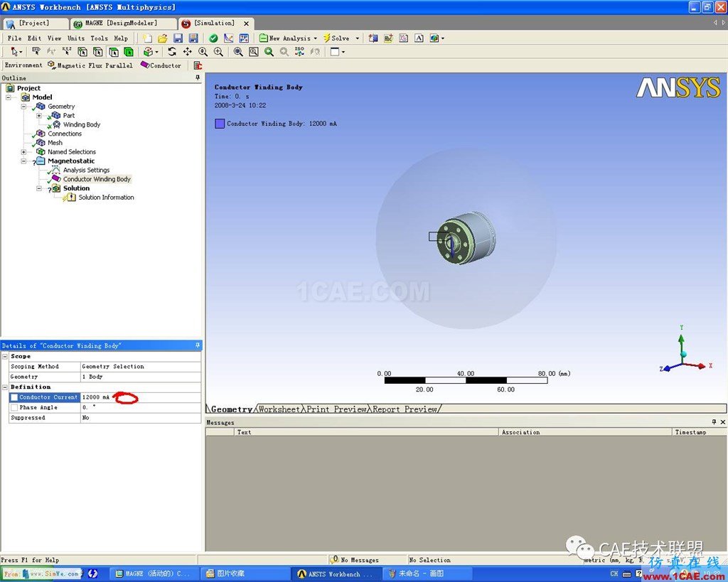The height and width of the screenshot is (582, 728).
Task: Open the Solve dropdown arrow
Action: point(357,38)
